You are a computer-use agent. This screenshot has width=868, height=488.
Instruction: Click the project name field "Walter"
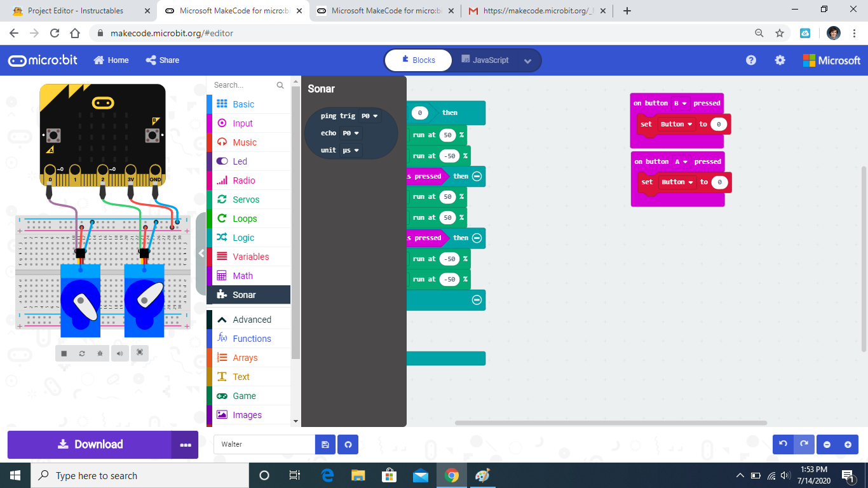264,444
